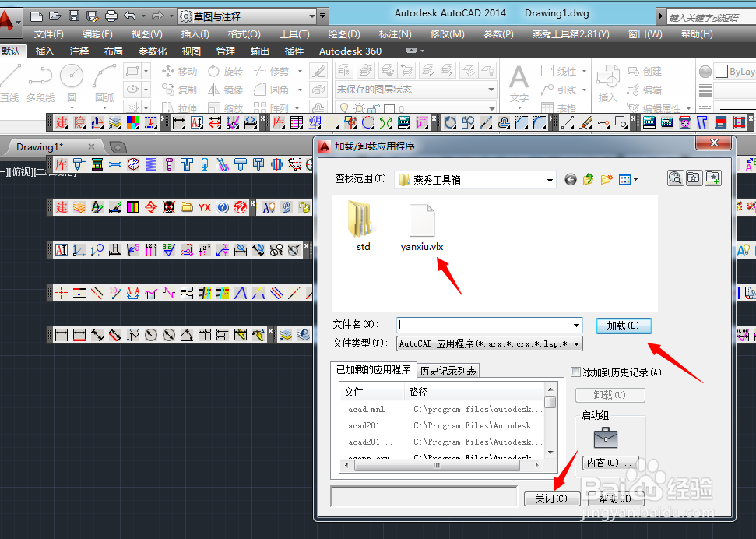Open the 未保存的图层状态 dropdown
The image size is (756, 539).
coord(491,90)
